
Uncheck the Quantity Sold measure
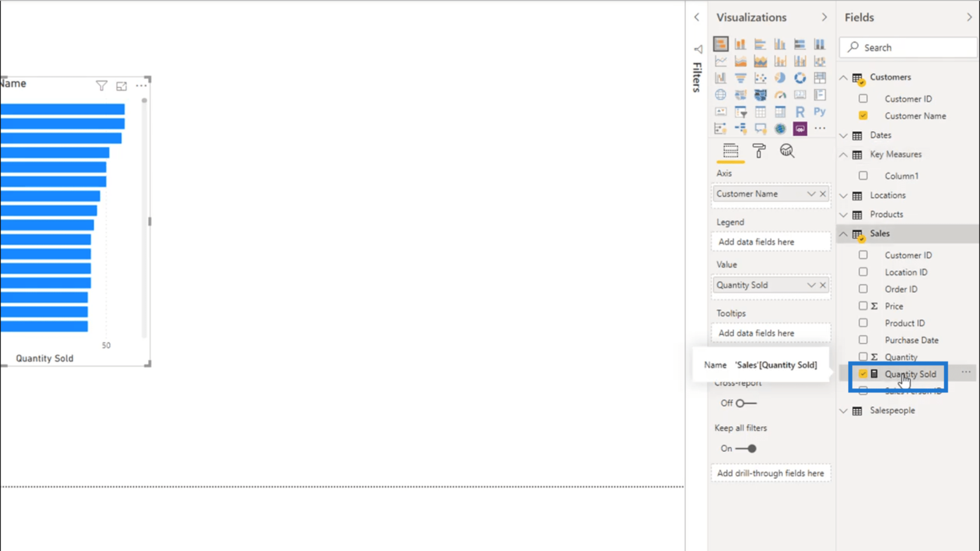pyautogui.click(x=863, y=374)
